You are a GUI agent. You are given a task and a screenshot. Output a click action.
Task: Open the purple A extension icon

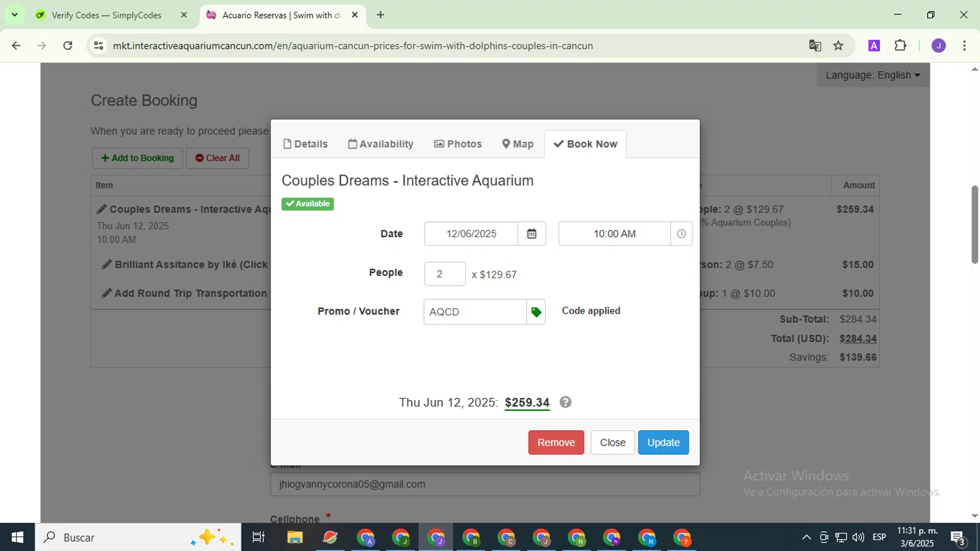pyautogui.click(x=874, y=46)
